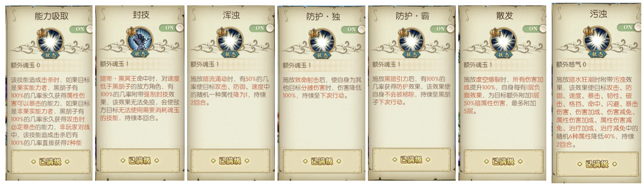The height and width of the screenshot is (186, 644).
Task: Select the 污浊 skill icon
Action: 597,40
